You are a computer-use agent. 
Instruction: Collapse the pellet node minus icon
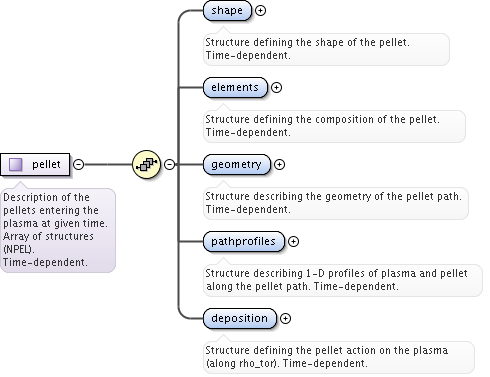point(78,164)
